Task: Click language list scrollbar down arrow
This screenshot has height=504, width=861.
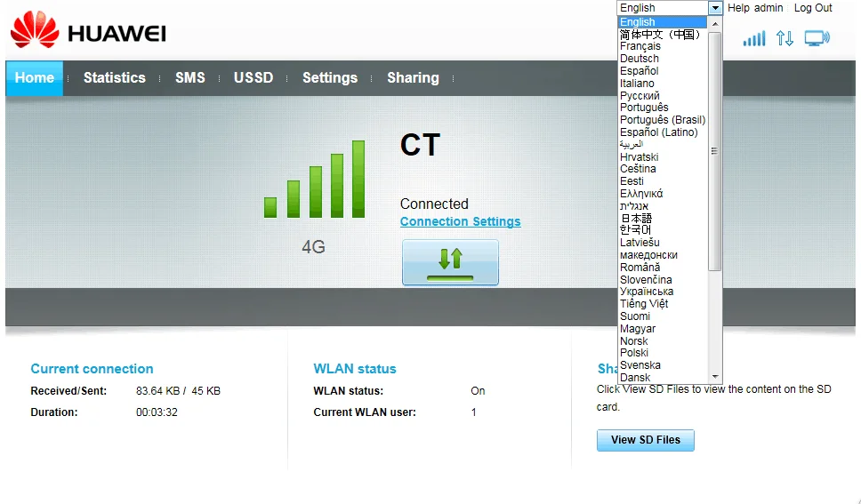Action: click(715, 377)
